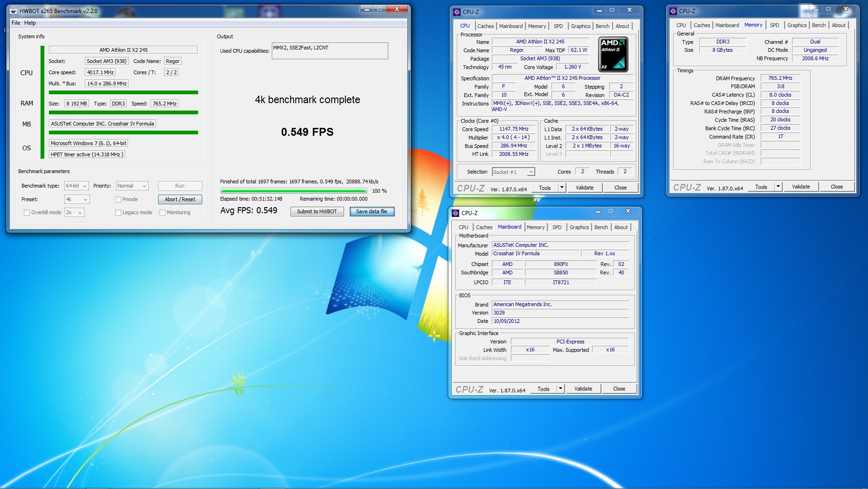Screen dimensions: 868x489
Task: Click the CPU-Z Instructions field
Action: tap(564, 106)
